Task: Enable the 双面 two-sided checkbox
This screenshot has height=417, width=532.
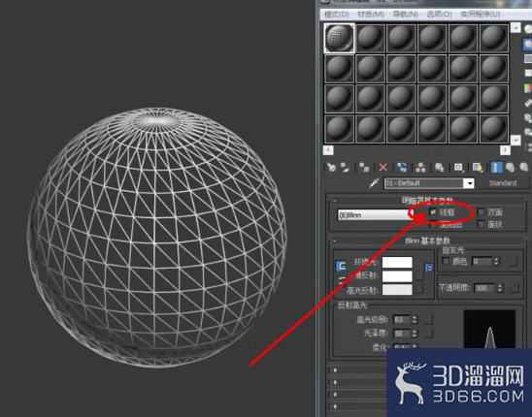Action: coord(481,211)
